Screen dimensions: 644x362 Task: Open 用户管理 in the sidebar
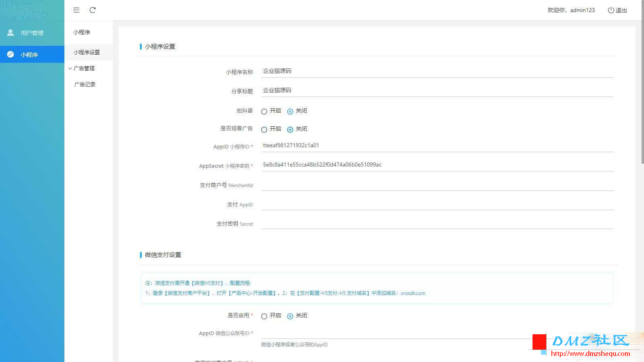(x=32, y=33)
